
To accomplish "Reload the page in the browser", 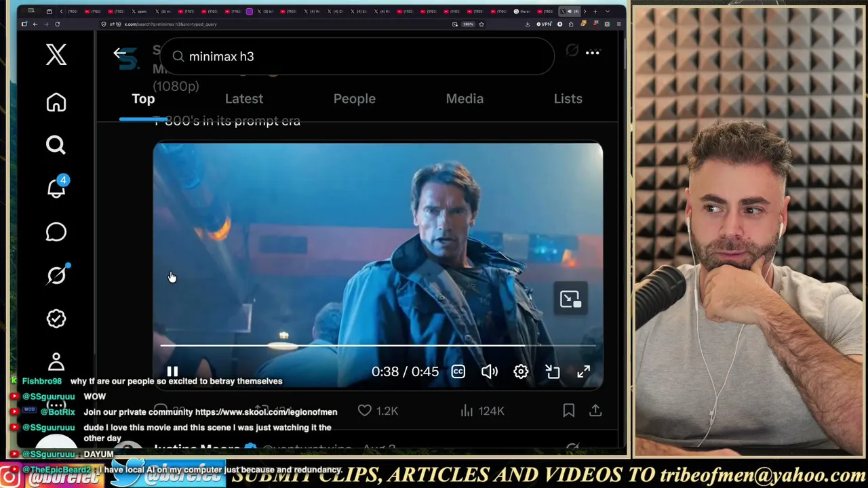I will point(57,24).
